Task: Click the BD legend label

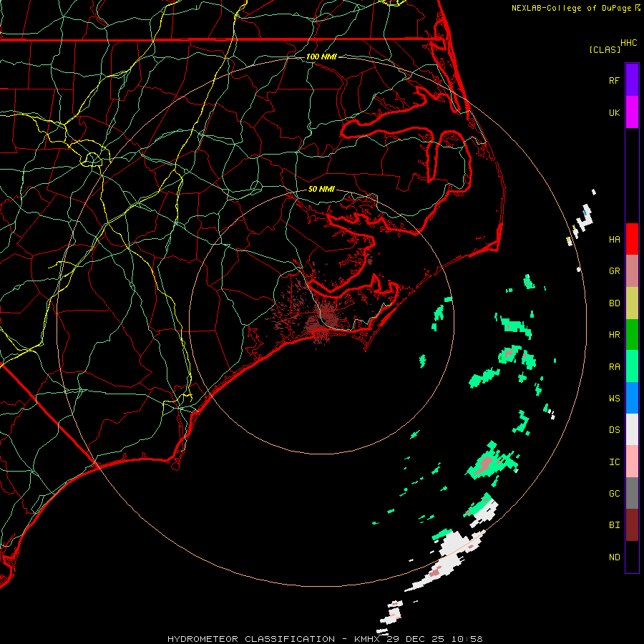Action: (614, 303)
